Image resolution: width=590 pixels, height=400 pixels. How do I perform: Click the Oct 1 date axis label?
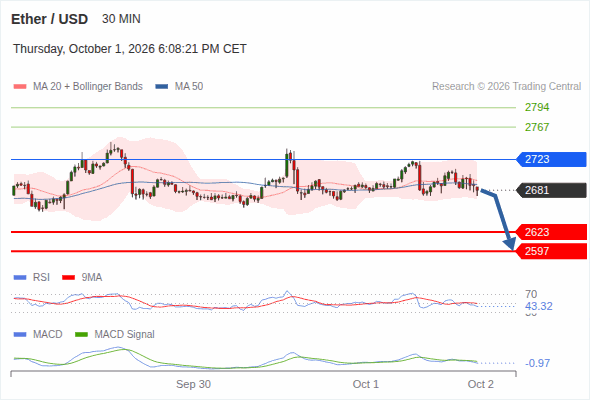(x=366, y=384)
